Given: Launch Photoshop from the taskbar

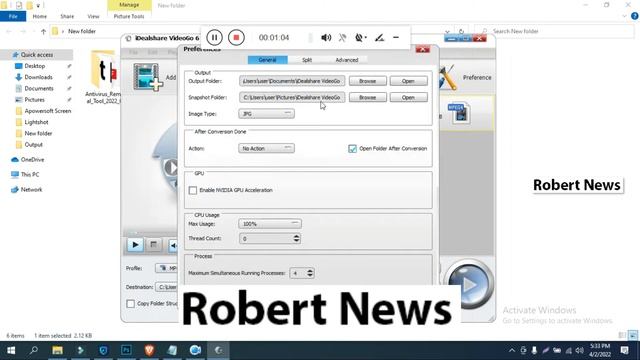Looking at the screenshot, I should click(x=126, y=350).
